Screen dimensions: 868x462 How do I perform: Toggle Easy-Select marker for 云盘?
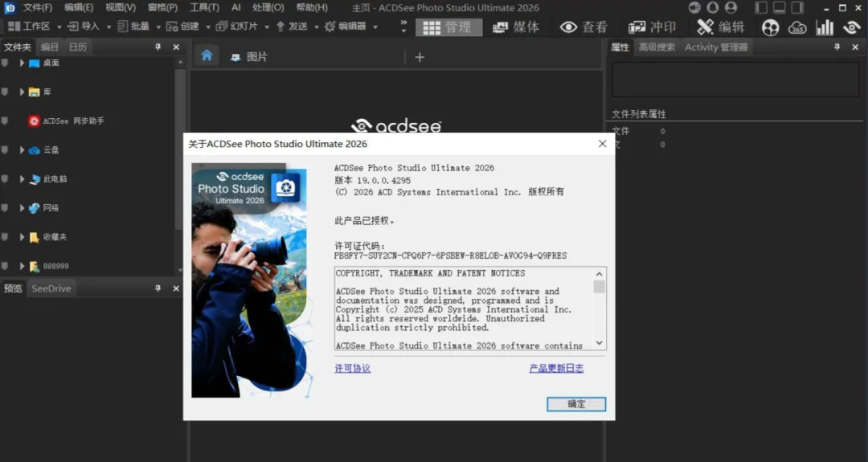5,150
